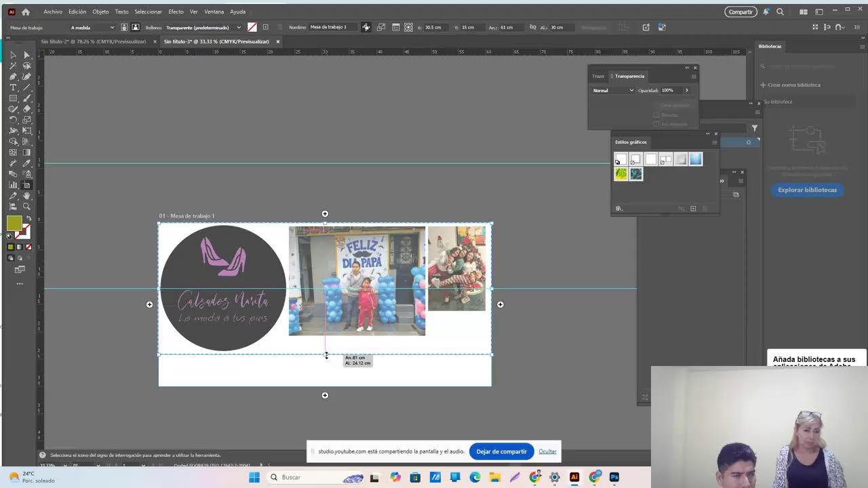Open the Archivo menu
This screenshot has height=488, width=868.
(53, 12)
